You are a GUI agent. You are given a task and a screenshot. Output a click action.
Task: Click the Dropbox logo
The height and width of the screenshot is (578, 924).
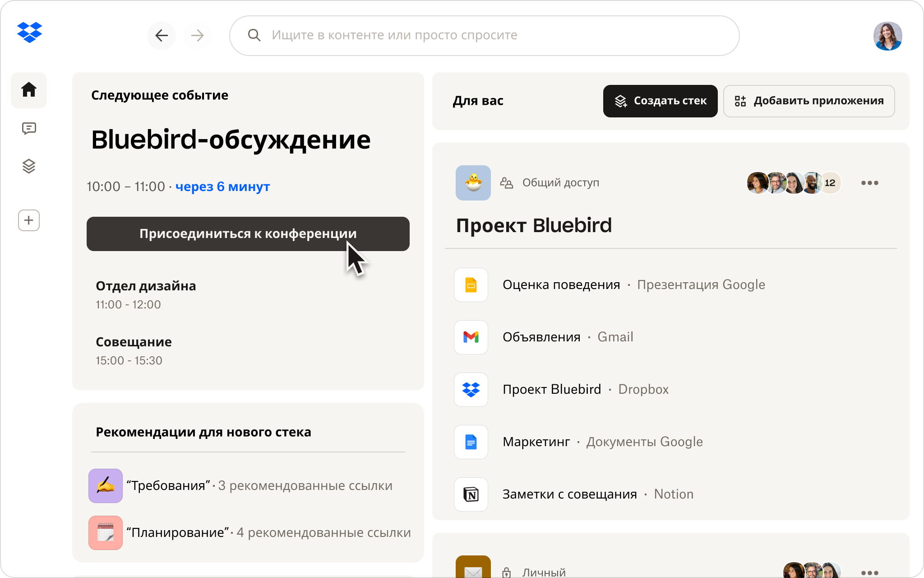tap(29, 33)
